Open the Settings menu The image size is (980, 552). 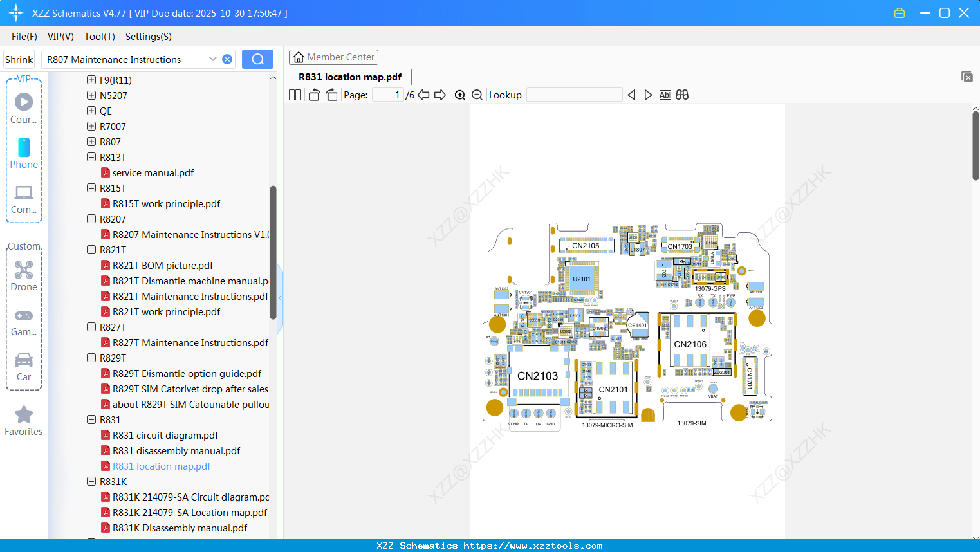coord(148,37)
